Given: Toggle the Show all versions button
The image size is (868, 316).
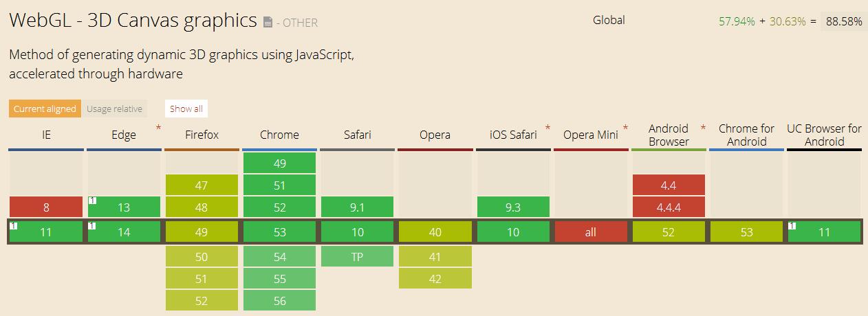Looking at the screenshot, I should pyautogui.click(x=186, y=109).
